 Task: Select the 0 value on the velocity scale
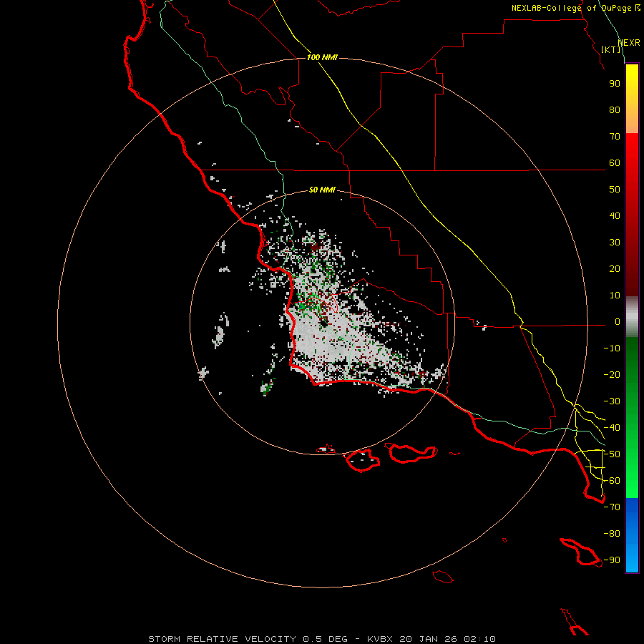pos(618,322)
